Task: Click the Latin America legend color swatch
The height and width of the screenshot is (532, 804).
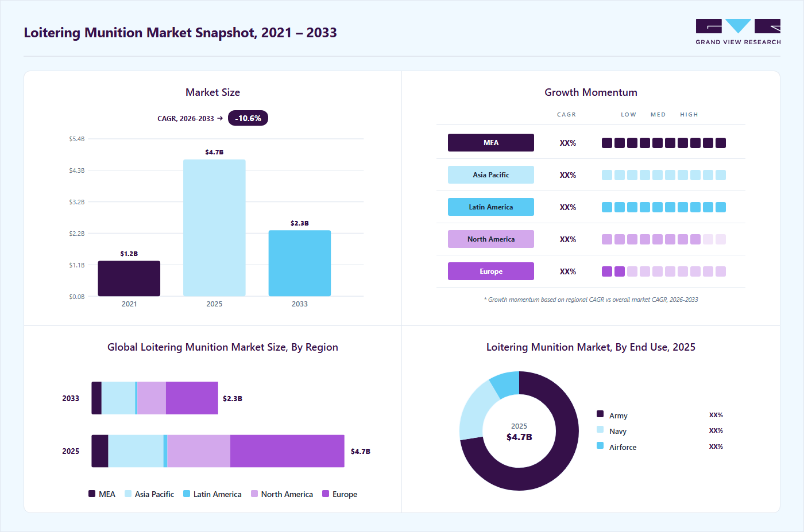Action: pos(187,494)
